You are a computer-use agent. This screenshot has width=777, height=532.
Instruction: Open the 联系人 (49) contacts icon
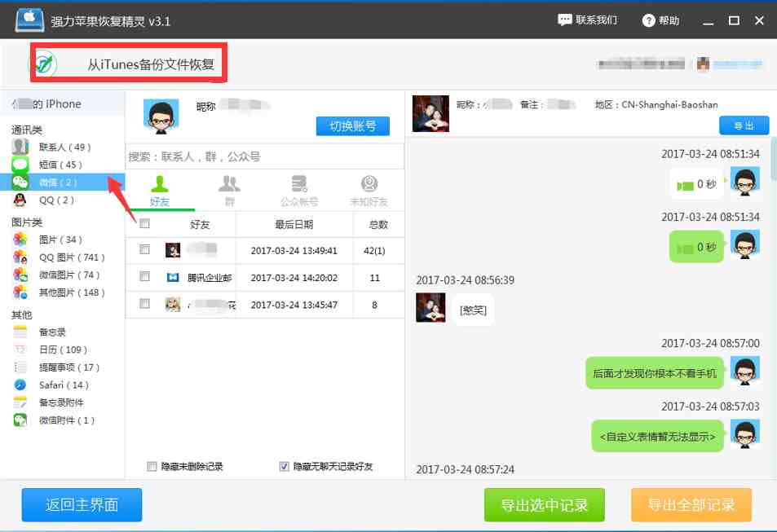pos(20,147)
